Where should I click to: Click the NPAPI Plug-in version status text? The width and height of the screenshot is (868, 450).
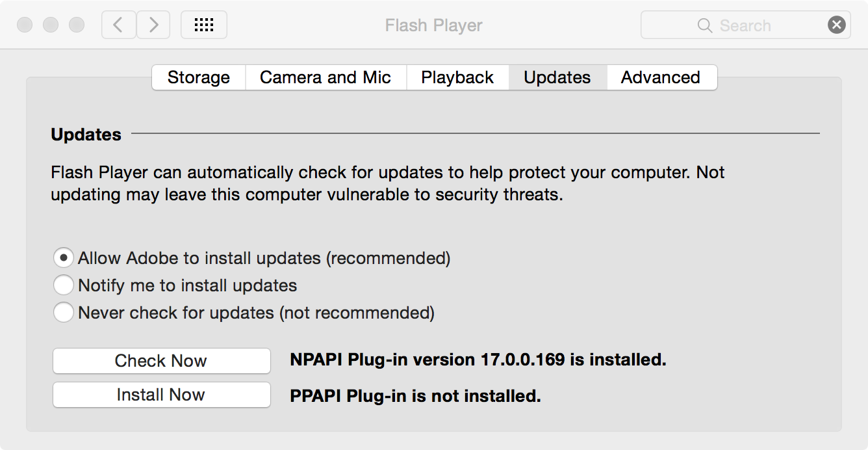point(478,360)
